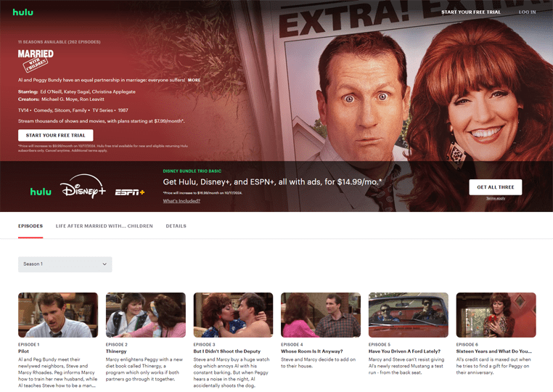
Task: Click the Get All Three button
Action: point(496,187)
